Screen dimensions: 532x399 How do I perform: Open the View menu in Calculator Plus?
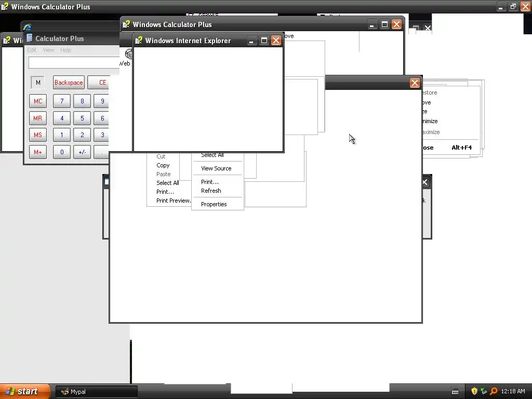tap(48, 50)
